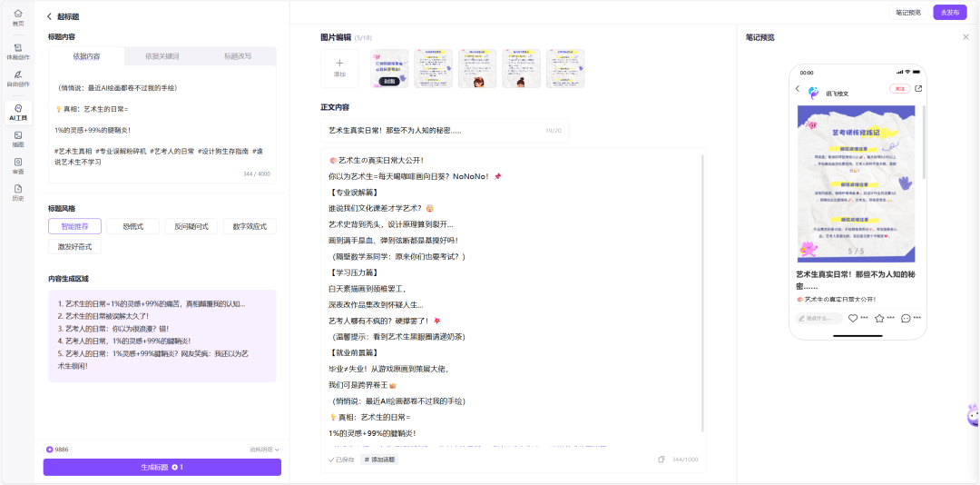Select generated title 4 1%的灵感+99%的腱鞘炎
The height and width of the screenshot is (485, 980).
pyautogui.click(x=123, y=341)
